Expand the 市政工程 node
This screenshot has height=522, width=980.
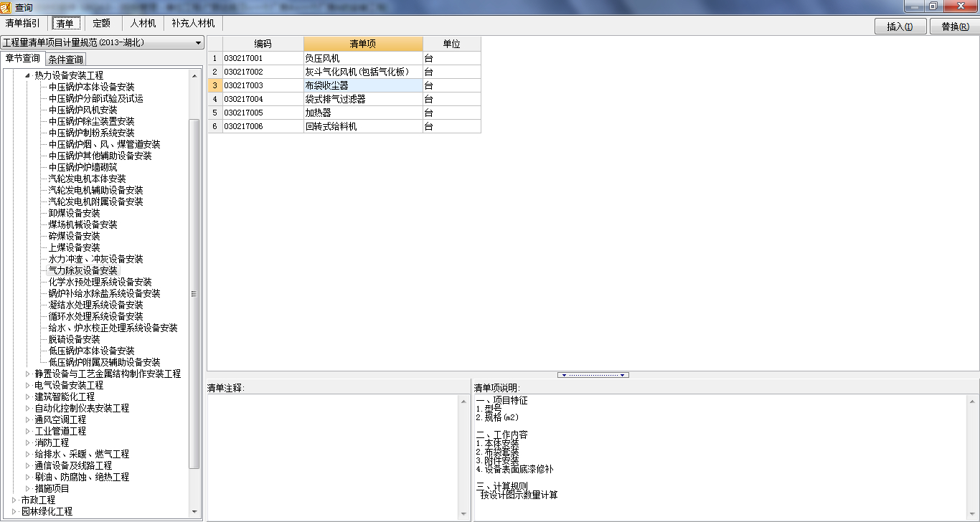tap(14, 500)
